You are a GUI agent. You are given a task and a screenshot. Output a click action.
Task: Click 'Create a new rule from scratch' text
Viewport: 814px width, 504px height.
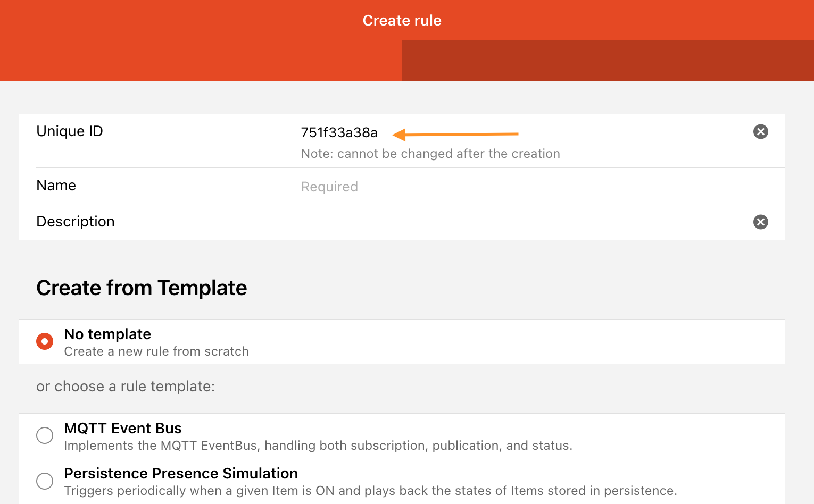[156, 351]
